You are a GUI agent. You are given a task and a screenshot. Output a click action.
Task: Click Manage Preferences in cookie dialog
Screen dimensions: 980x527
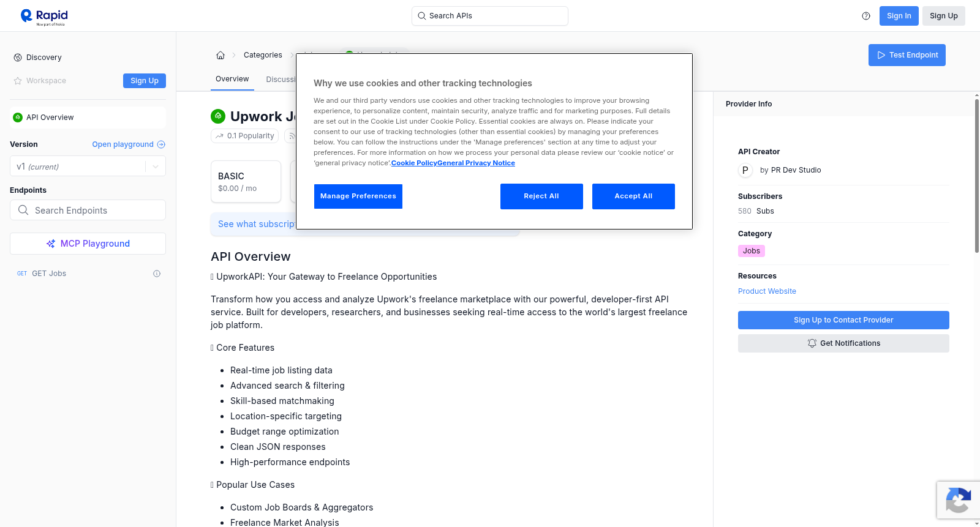[358, 196]
